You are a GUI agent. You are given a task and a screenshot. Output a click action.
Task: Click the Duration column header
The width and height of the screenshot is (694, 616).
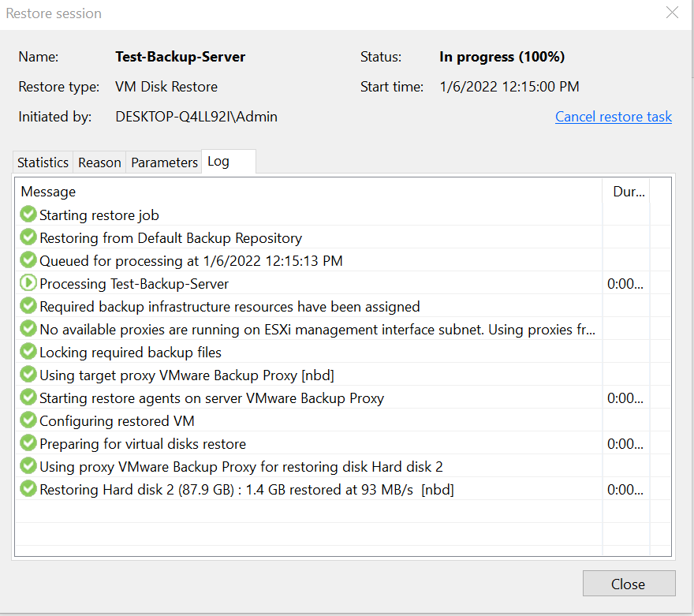pyautogui.click(x=628, y=192)
